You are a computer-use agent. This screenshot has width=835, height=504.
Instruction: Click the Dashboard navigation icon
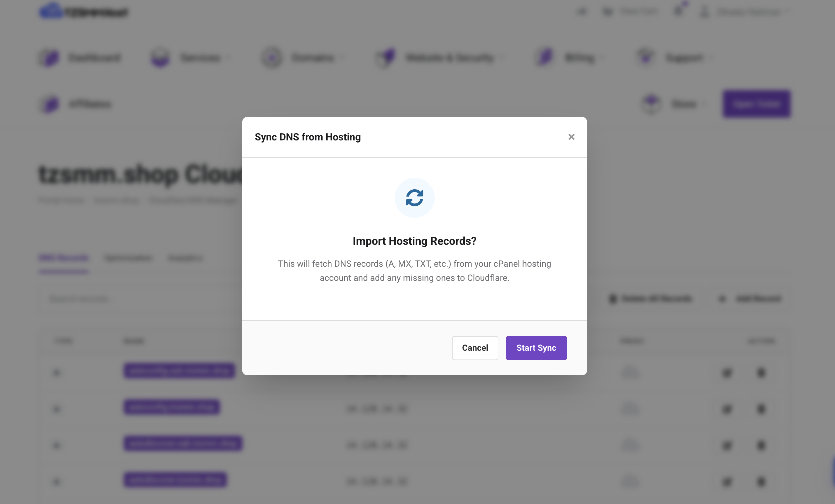[x=50, y=58]
